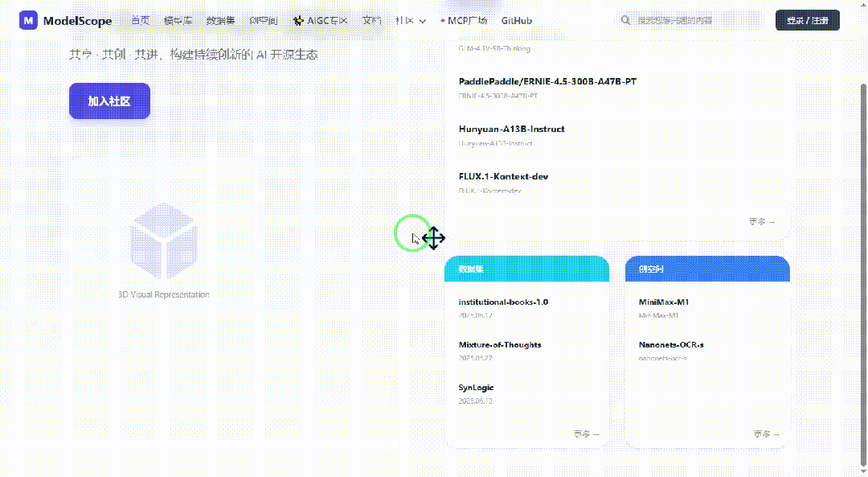Open the SynLogic dataset entry

click(476, 387)
